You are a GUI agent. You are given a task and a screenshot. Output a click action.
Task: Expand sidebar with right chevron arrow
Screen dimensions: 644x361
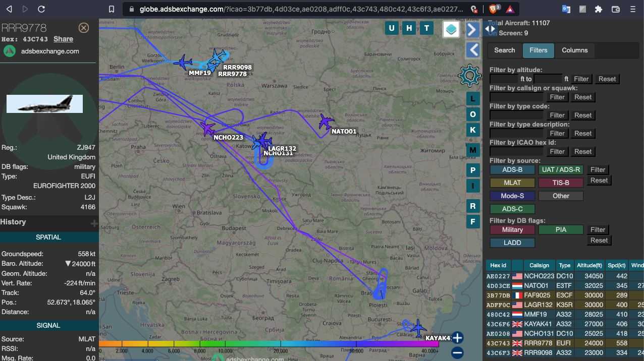pyautogui.click(x=472, y=29)
